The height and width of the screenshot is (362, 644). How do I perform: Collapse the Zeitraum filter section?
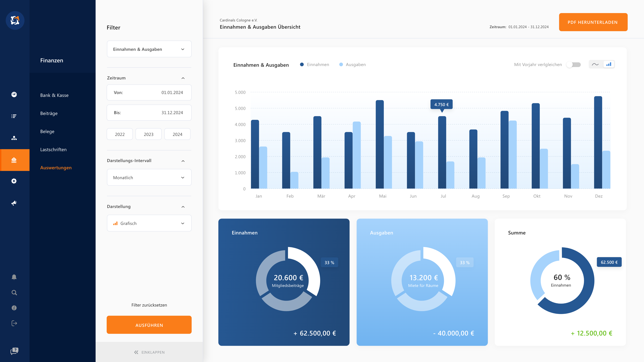(x=183, y=78)
